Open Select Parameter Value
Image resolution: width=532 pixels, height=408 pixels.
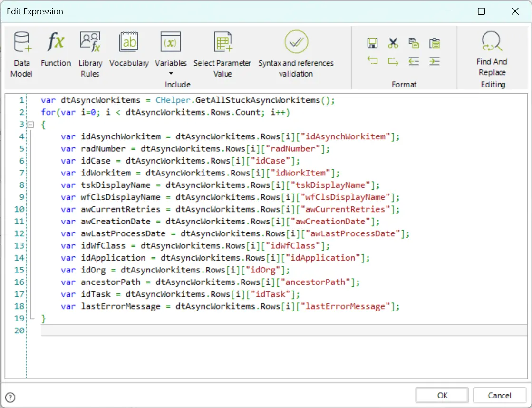point(222,54)
